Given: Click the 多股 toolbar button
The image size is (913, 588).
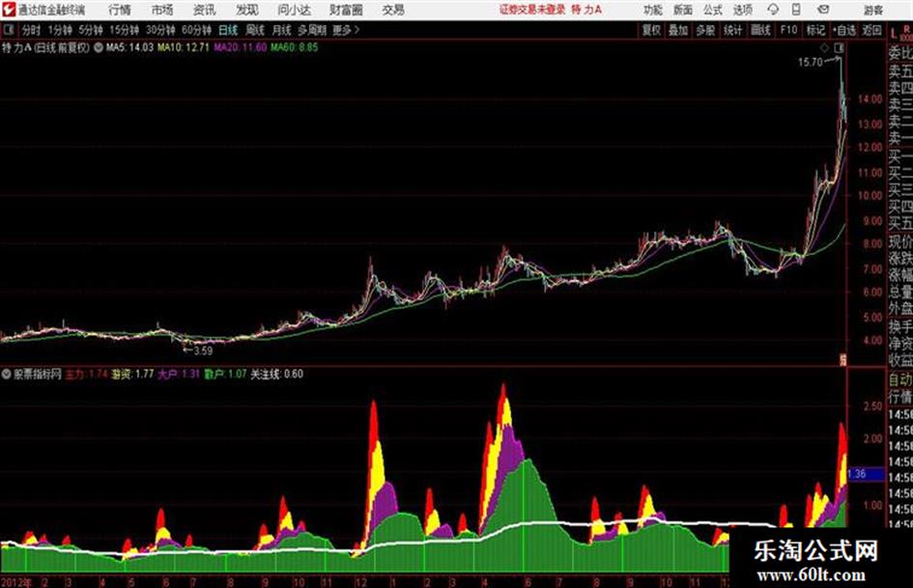Looking at the screenshot, I should 705,30.
